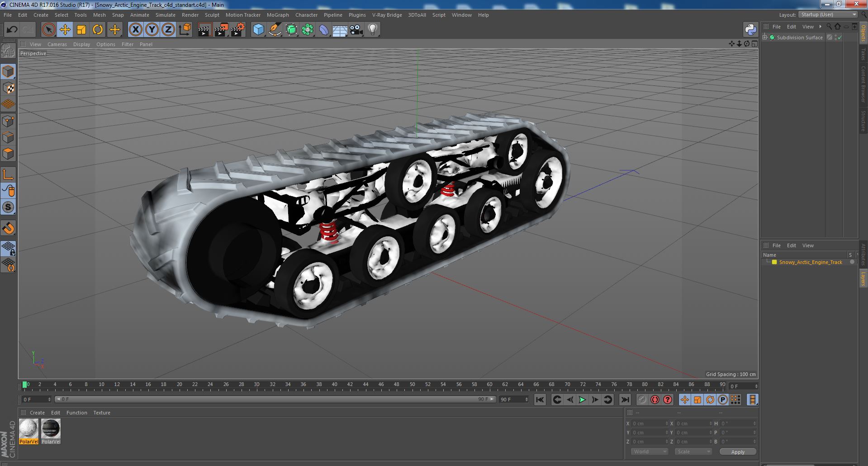Go to end of animation
The width and height of the screenshot is (868, 466).
tap(625, 400)
